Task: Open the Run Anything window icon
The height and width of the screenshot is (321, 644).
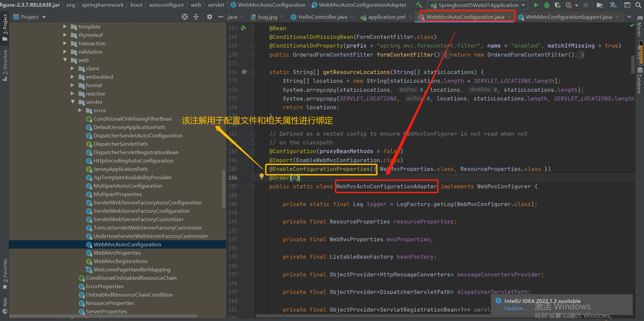Action: point(627,5)
